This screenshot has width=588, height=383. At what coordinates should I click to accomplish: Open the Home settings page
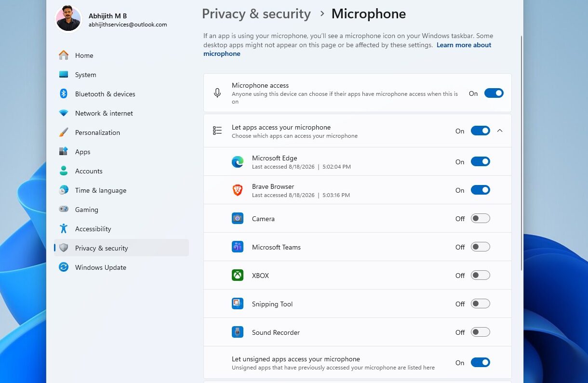[121, 55]
